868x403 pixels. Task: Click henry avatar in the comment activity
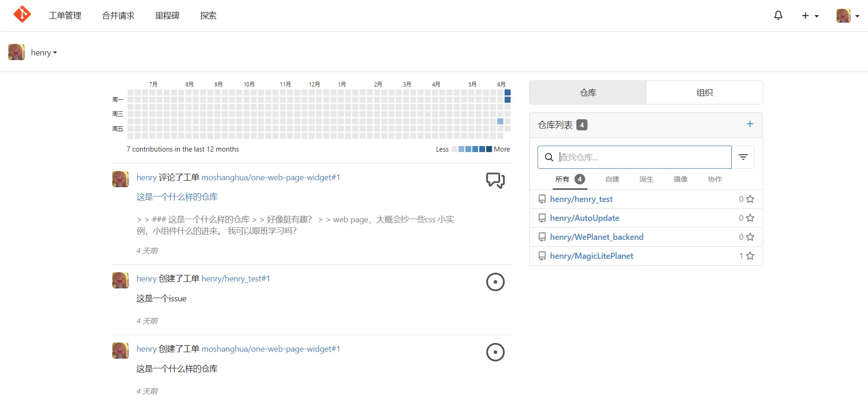pos(120,179)
